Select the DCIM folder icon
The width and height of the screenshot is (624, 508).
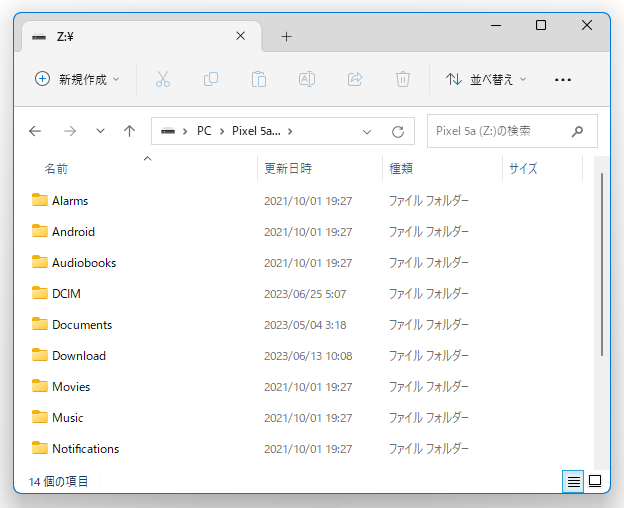[40, 293]
